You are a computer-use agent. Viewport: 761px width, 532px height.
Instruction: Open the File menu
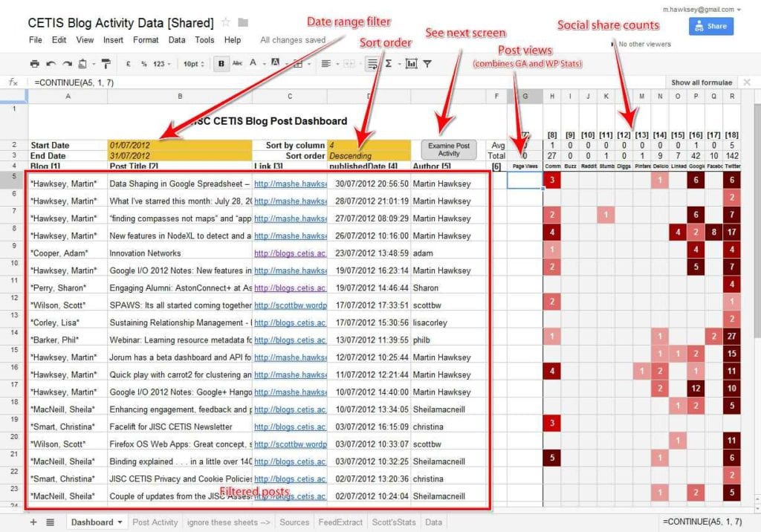36,40
